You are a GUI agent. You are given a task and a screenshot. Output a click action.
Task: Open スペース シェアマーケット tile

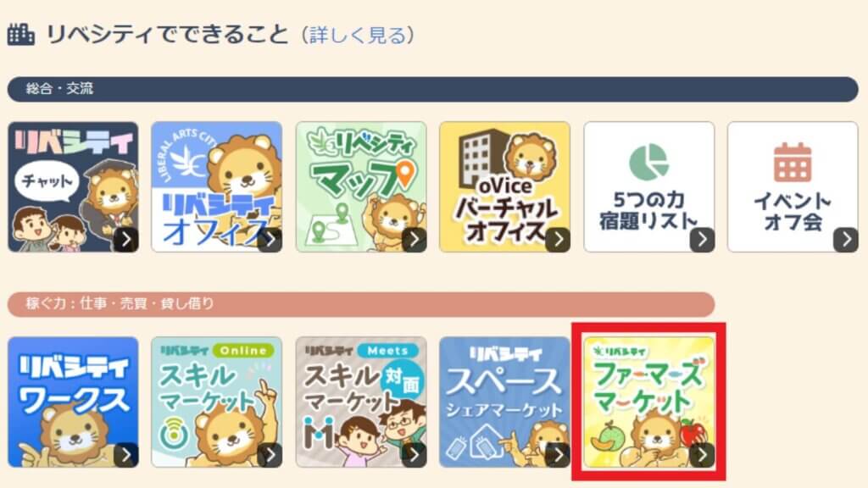point(505,402)
